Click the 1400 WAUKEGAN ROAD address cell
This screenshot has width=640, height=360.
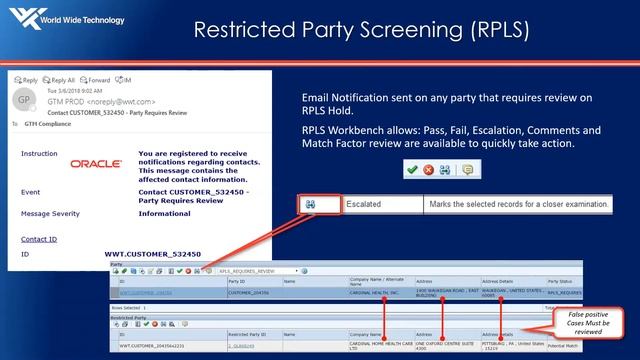[x=447, y=293]
